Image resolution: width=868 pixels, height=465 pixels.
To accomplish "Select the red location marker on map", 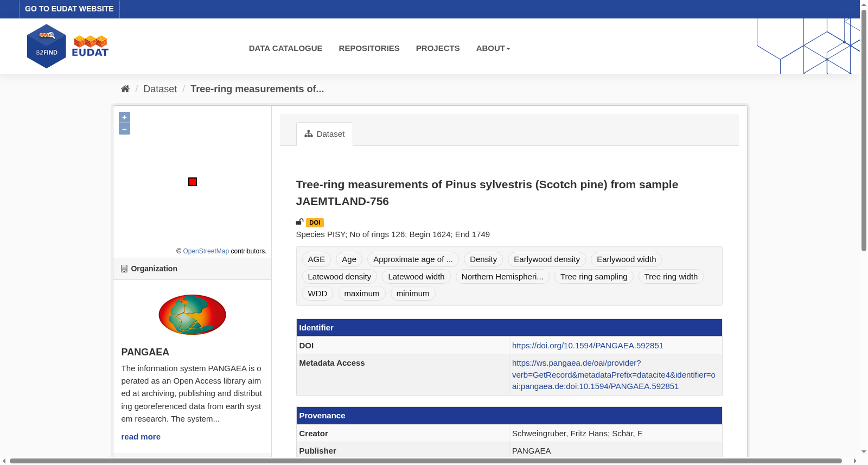I will [x=193, y=182].
